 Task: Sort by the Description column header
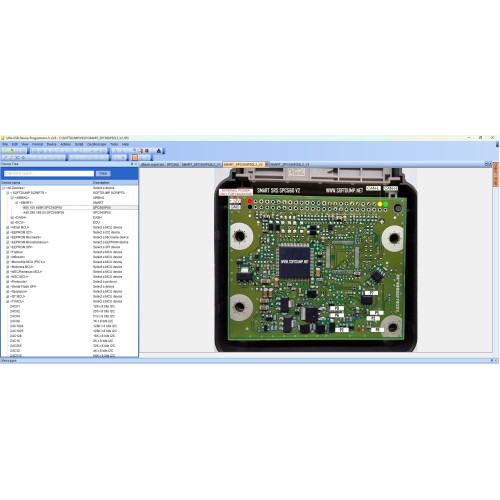point(114,183)
